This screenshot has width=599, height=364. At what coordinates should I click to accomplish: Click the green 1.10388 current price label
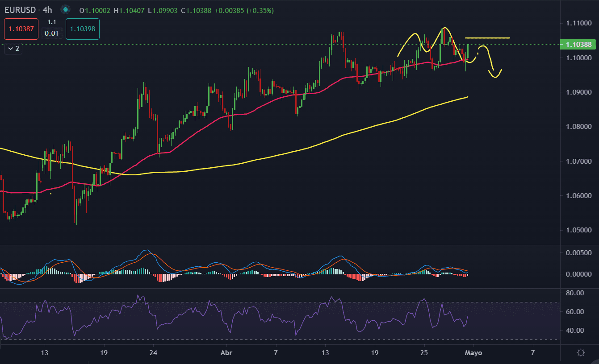[x=578, y=44]
